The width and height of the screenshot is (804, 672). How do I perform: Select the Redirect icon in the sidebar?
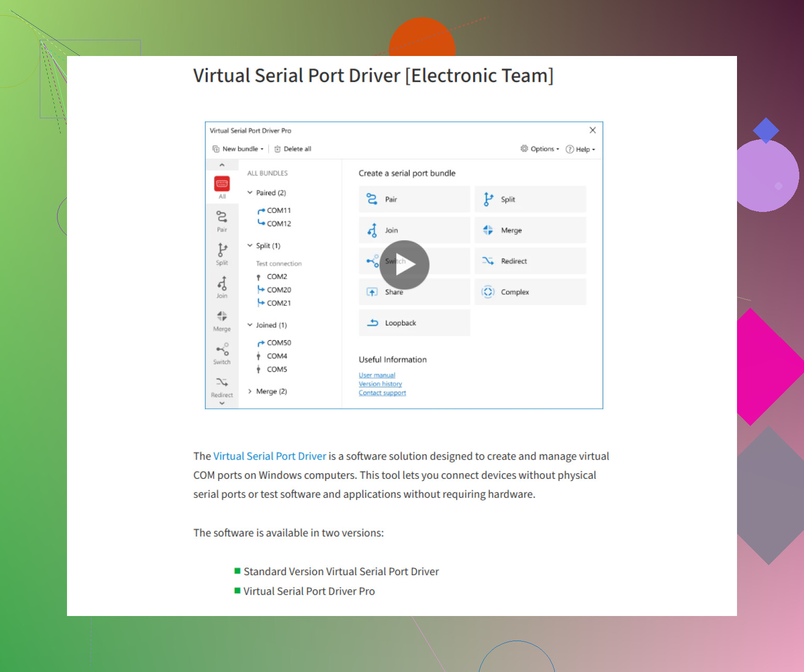pos(222,383)
